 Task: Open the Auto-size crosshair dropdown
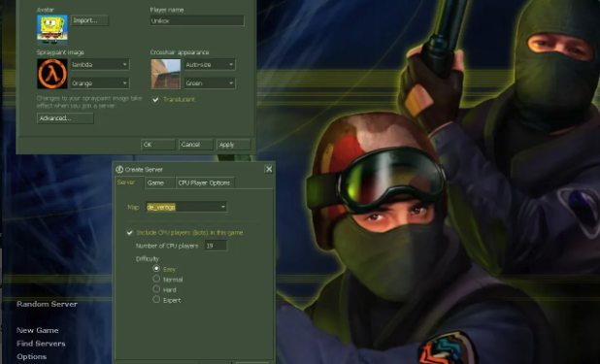tap(210, 65)
